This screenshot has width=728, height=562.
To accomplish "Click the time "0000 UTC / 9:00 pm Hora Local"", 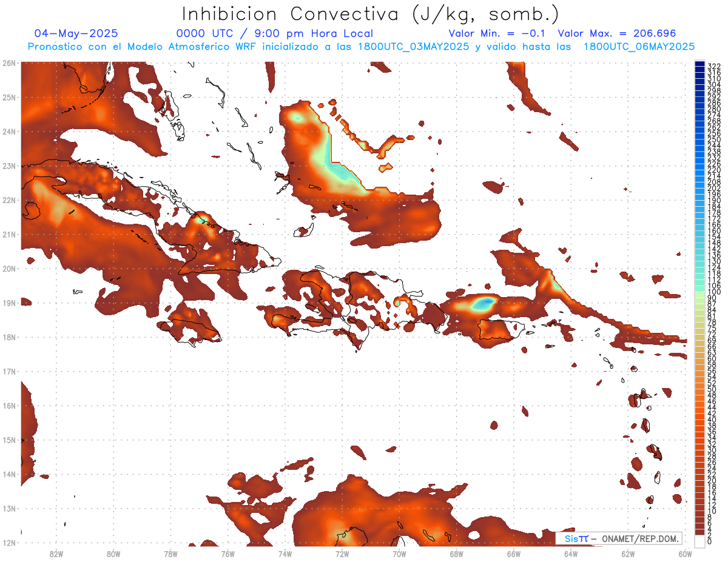I will (275, 33).
